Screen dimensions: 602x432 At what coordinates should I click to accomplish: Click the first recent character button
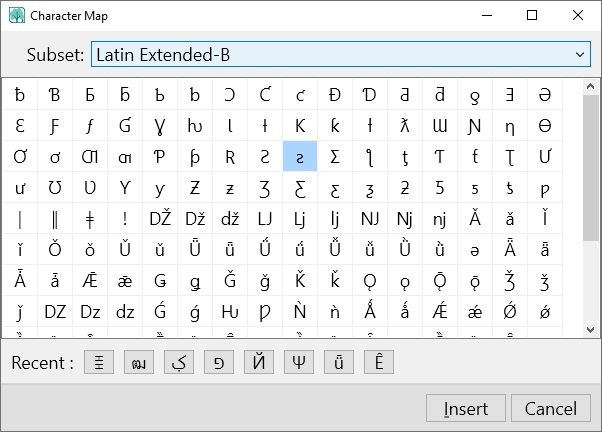(x=99, y=362)
